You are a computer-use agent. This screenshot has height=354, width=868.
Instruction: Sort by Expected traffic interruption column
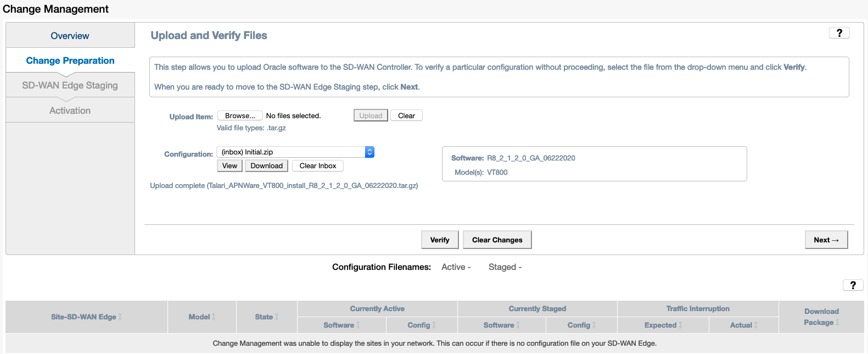point(663,325)
